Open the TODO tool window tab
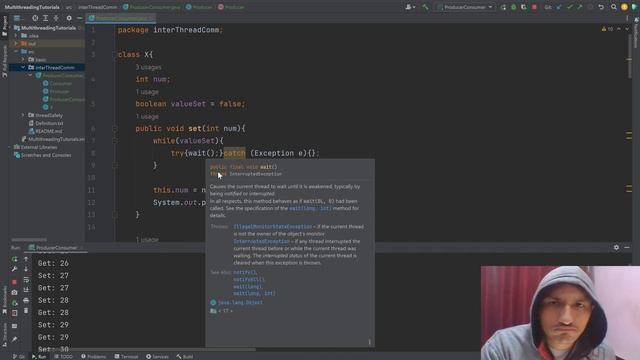The height and width of the screenshot is (360, 640). tap(63, 356)
